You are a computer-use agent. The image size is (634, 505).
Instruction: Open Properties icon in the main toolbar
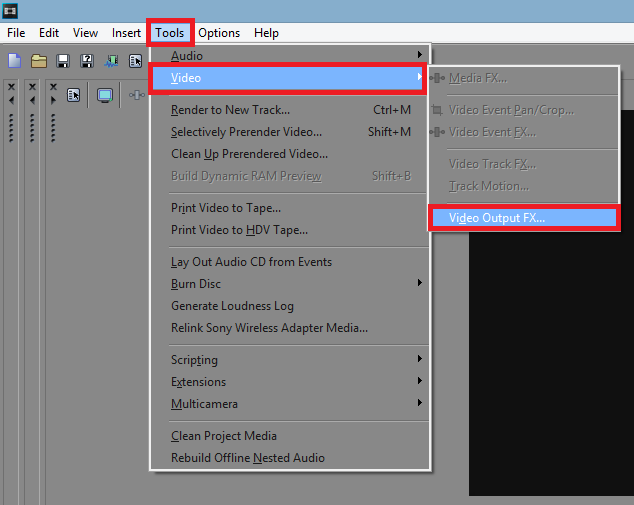tap(135, 61)
